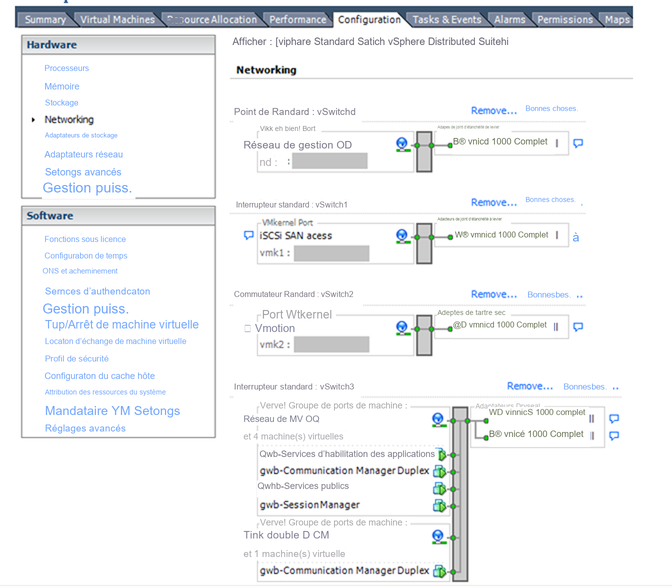Screen dimensions: 672x587
Task: Switch to the Alarms tab
Action: pos(510,20)
